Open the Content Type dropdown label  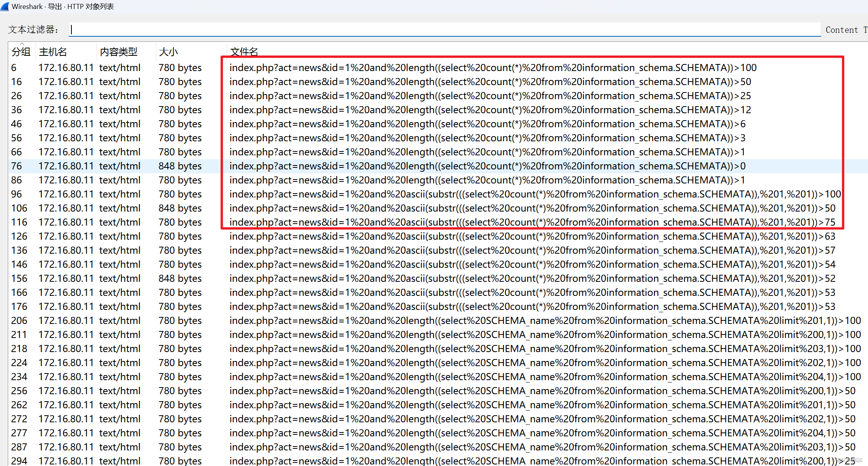(x=846, y=30)
